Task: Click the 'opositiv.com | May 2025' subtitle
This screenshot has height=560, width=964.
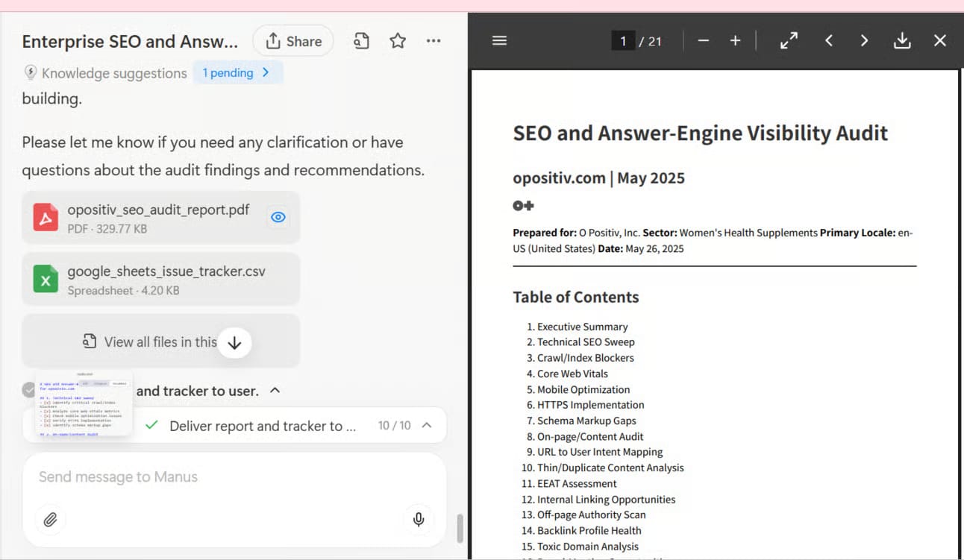Action: coord(598,178)
